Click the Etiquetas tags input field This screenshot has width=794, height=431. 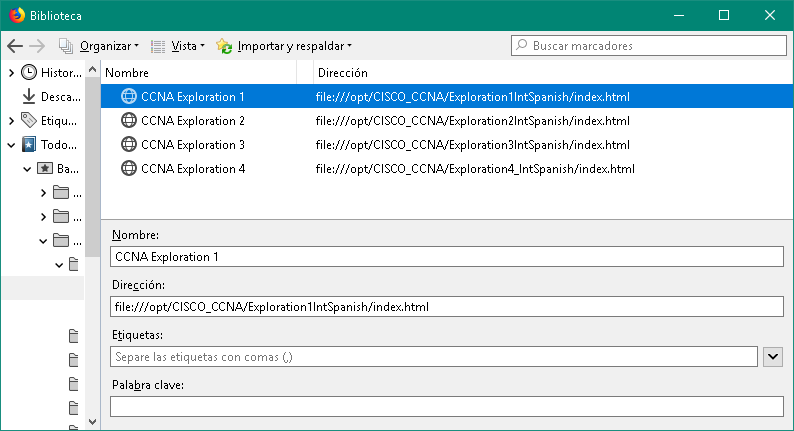coord(433,357)
